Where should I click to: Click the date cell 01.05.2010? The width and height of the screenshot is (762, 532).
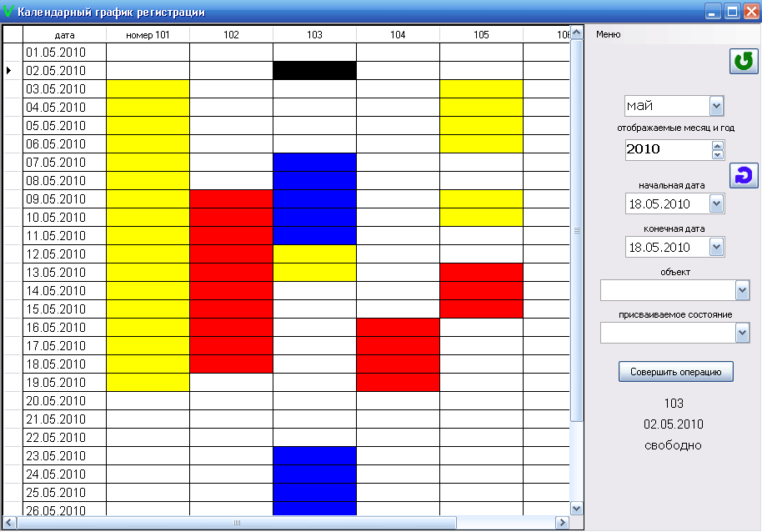(65, 53)
